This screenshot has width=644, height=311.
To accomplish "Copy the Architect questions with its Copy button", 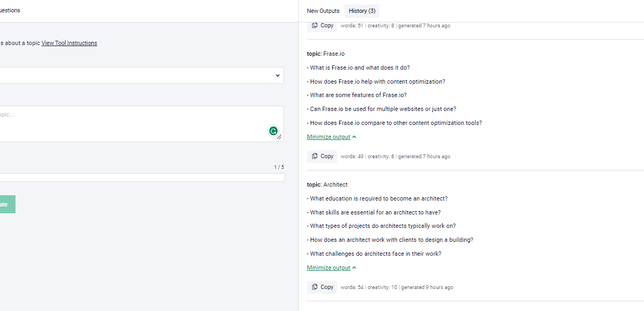I will pyautogui.click(x=321, y=287).
